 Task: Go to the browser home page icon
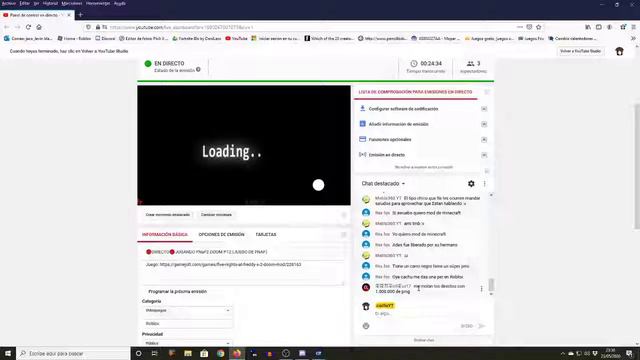coord(39,27)
